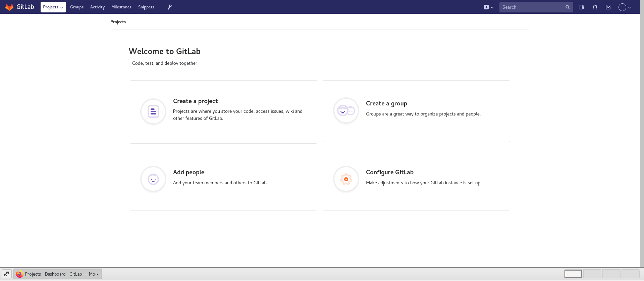Click the Create a group faces icon

click(346, 110)
